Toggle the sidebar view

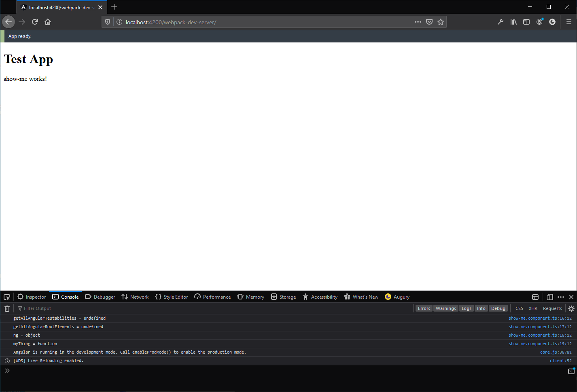(x=526, y=22)
